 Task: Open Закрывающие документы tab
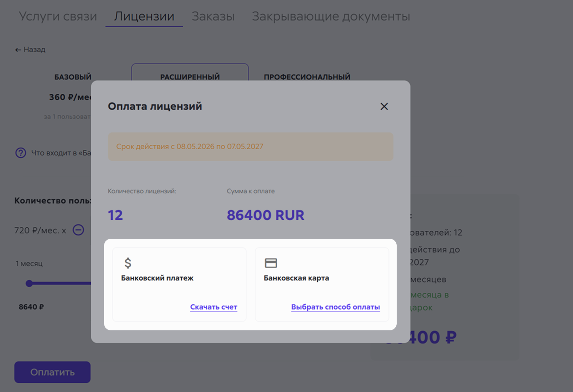coord(331,17)
